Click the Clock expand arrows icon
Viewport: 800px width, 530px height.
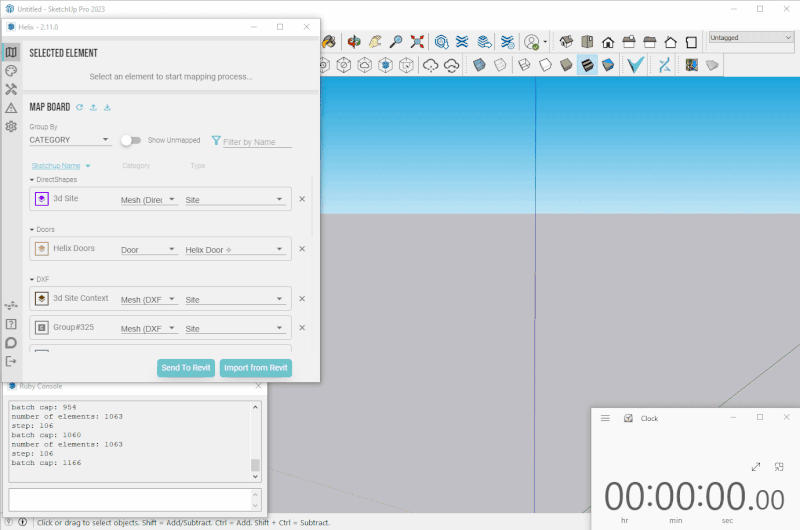coord(756,467)
